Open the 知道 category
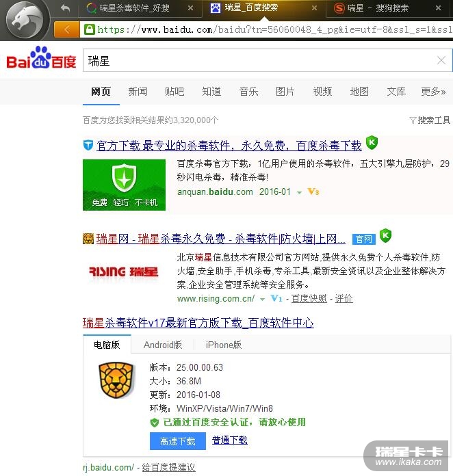 point(211,92)
